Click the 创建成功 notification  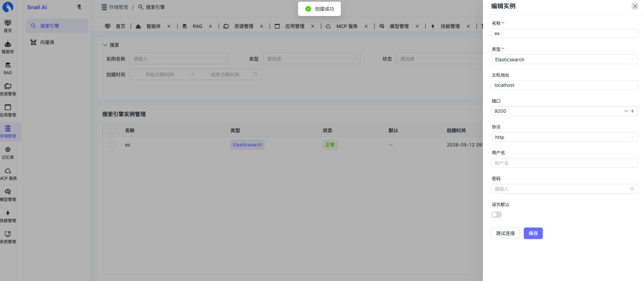[x=320, y=8]
